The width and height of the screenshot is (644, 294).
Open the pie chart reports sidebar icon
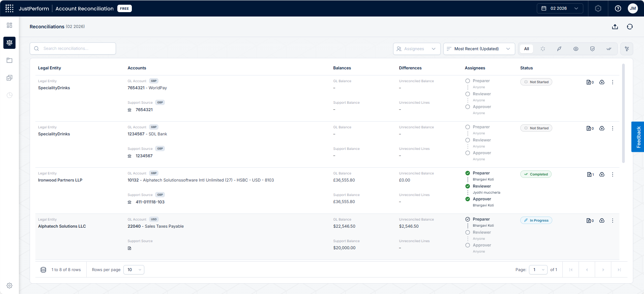pos(9,95)
